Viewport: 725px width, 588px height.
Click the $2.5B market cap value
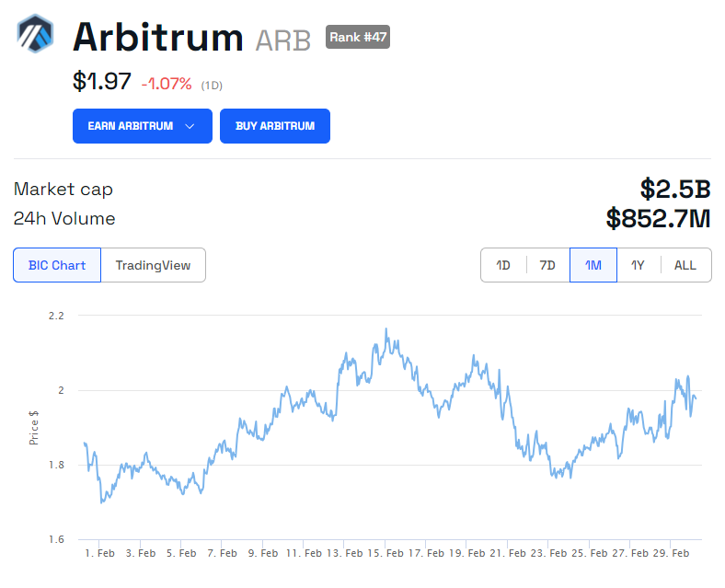[x=675, y=189]
